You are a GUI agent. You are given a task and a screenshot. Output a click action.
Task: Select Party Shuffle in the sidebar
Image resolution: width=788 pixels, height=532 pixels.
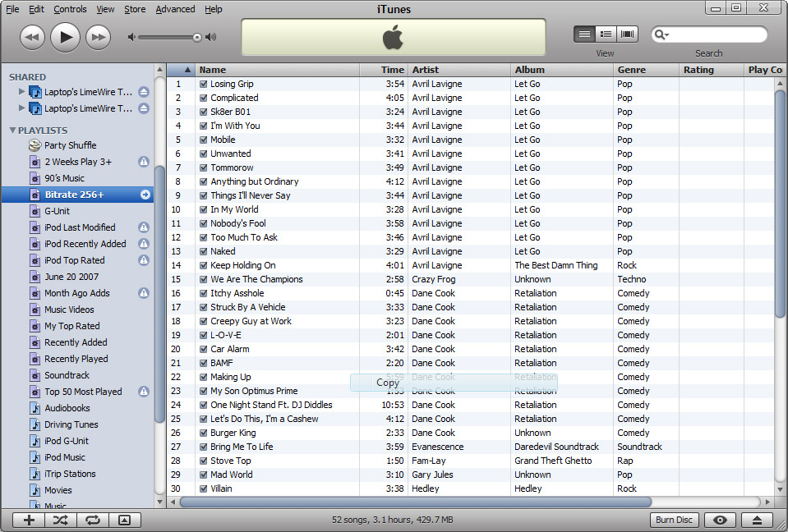click(70, 145)
